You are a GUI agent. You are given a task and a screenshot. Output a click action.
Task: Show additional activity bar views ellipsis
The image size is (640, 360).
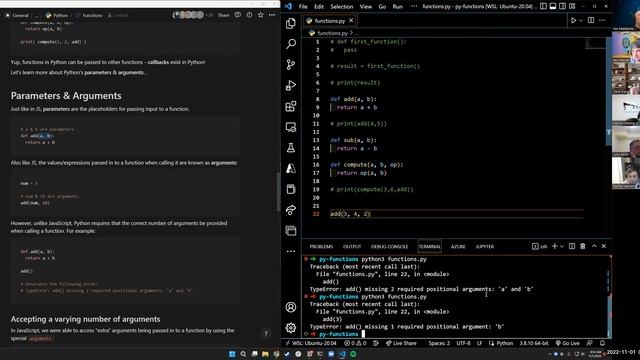coord(291,251)
